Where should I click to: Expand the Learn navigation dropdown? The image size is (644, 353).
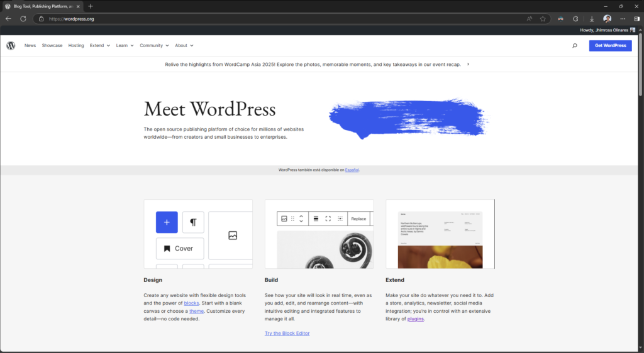[x=125, y=46]
